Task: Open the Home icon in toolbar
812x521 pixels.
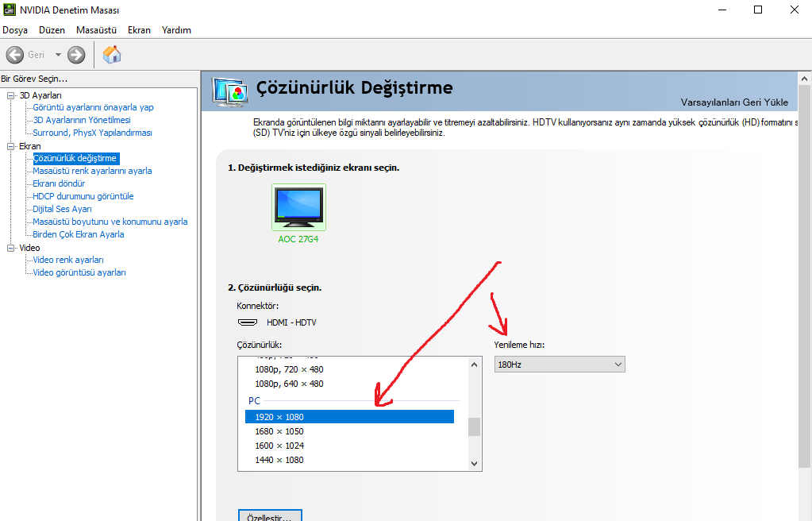Action: coord(111,55)
